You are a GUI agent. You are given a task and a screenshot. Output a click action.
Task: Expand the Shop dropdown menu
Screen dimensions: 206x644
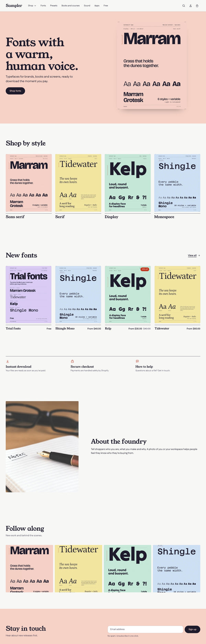pos(32,5)
